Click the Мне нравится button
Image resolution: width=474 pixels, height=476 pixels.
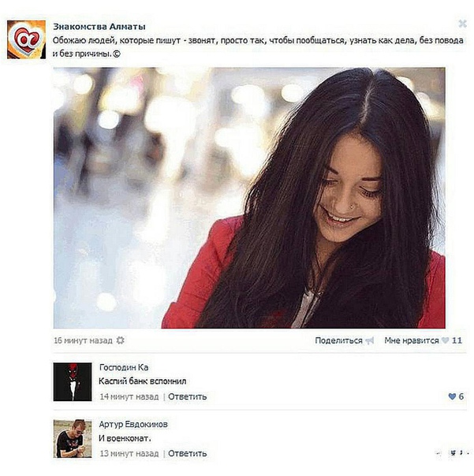[x=412, y=340]
